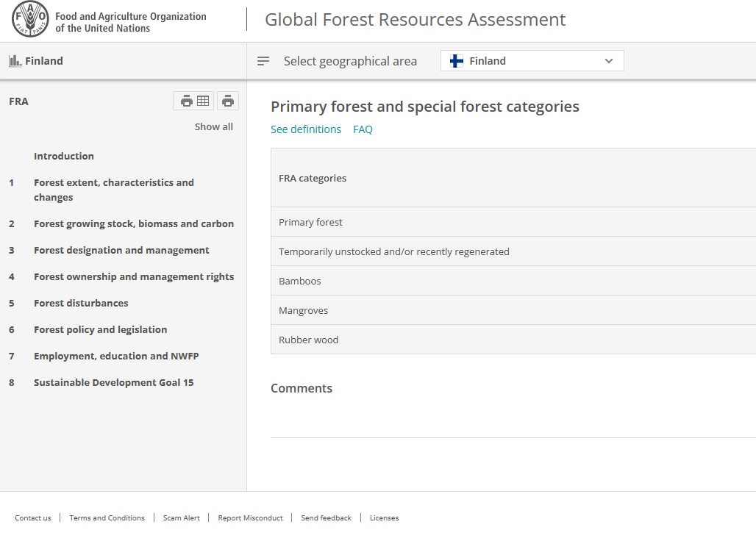Go to Forest disturbances section
Screen dimensions: 756x541
click(81, 303)
